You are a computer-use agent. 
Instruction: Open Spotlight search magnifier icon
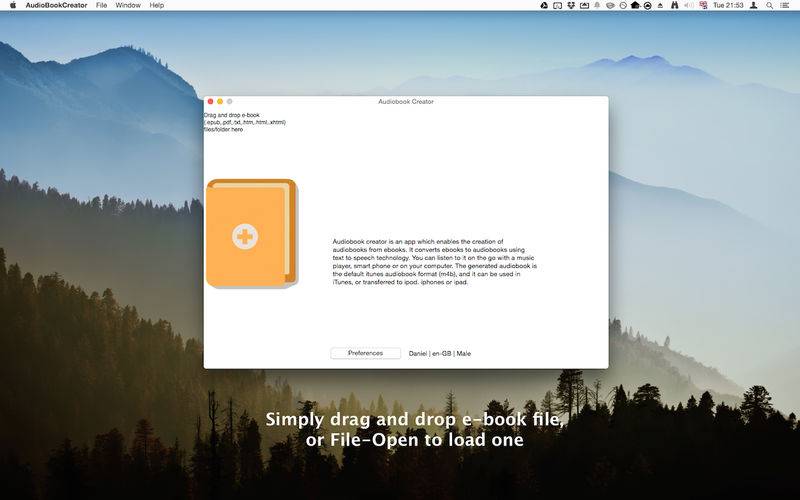point(769,5)
